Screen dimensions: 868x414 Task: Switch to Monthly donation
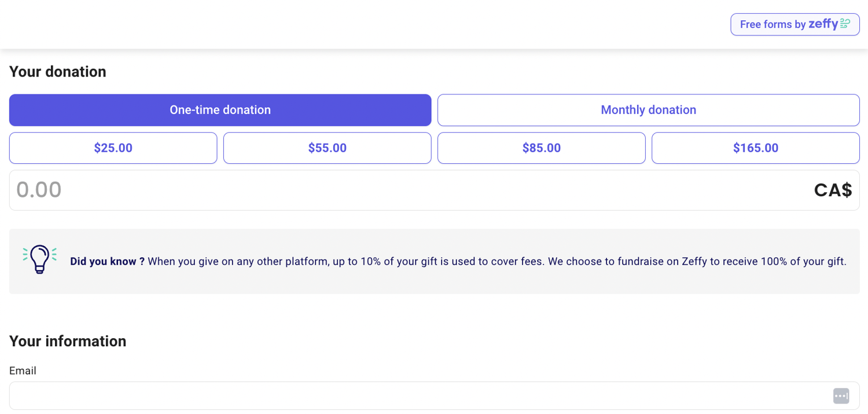(648, 109)
